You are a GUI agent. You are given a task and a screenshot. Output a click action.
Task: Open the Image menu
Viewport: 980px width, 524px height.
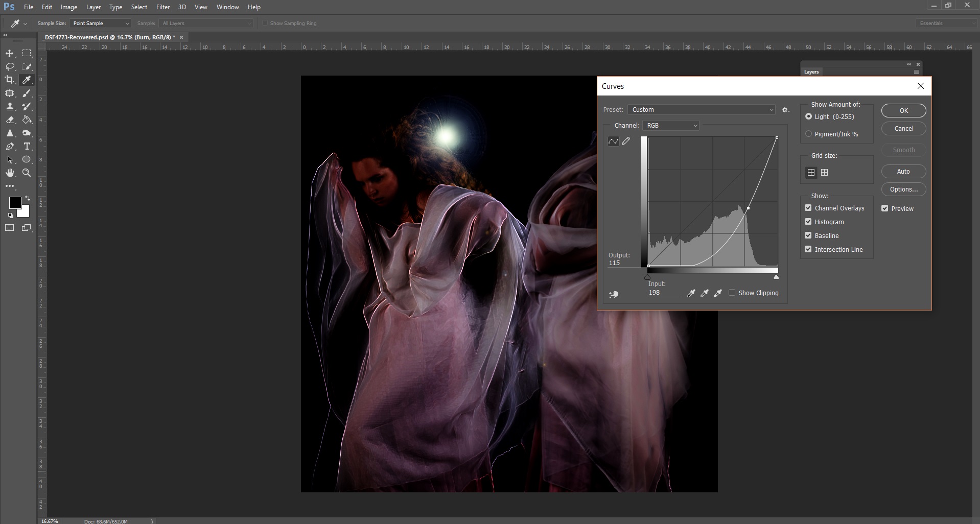pyautogui.click(x=69, y=7)
